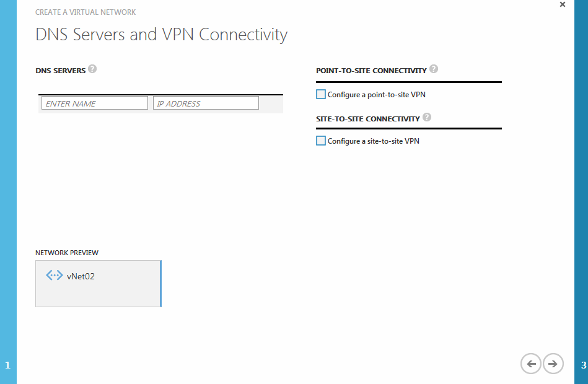Viewport: 588px width, 384px height.
Task: Click the Network Preview label
Action: (67, 253)
